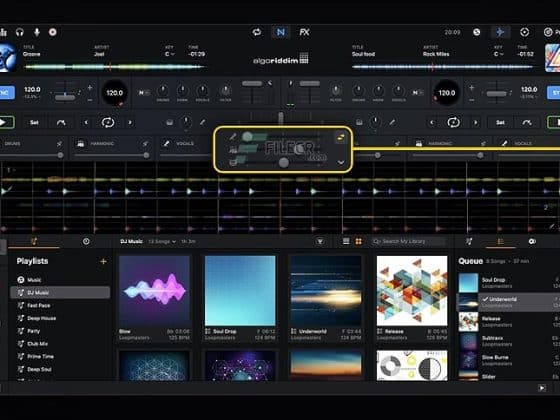The width and height of the screenshot is (560, 420).
Task: Click left deck jump-to-cue arrow icon
Action: coord(61,122)
